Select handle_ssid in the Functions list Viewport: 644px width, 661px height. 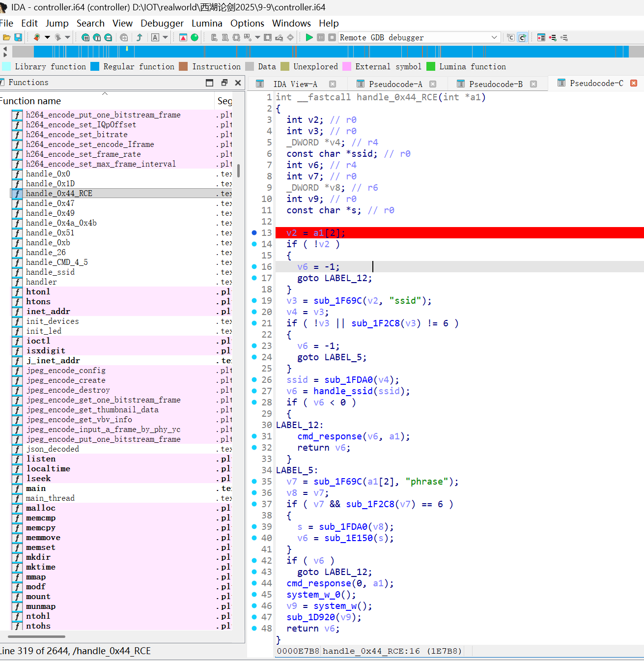pos(50,272)
